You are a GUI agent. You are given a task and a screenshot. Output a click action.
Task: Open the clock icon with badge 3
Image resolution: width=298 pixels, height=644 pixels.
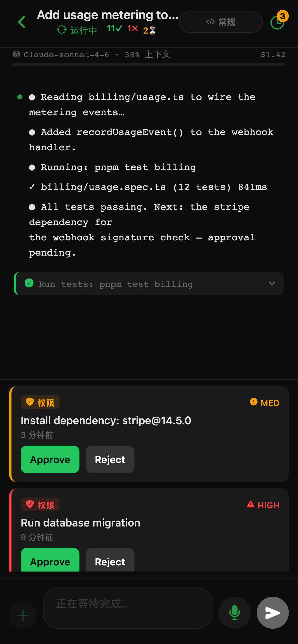pyautogui.click(x=277, y=22)
